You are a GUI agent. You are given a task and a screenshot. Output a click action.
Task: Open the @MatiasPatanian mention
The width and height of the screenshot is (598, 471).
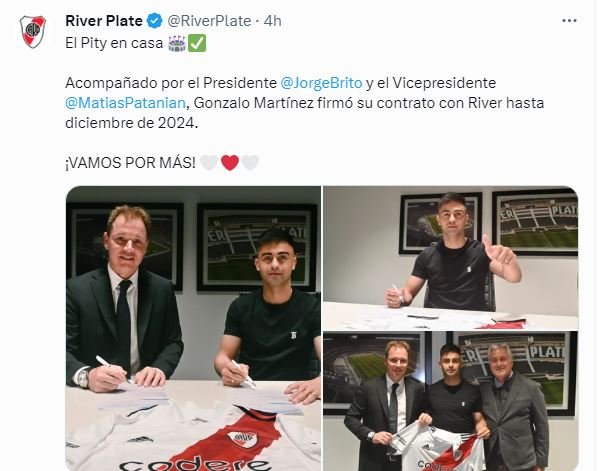pos(125,103)
